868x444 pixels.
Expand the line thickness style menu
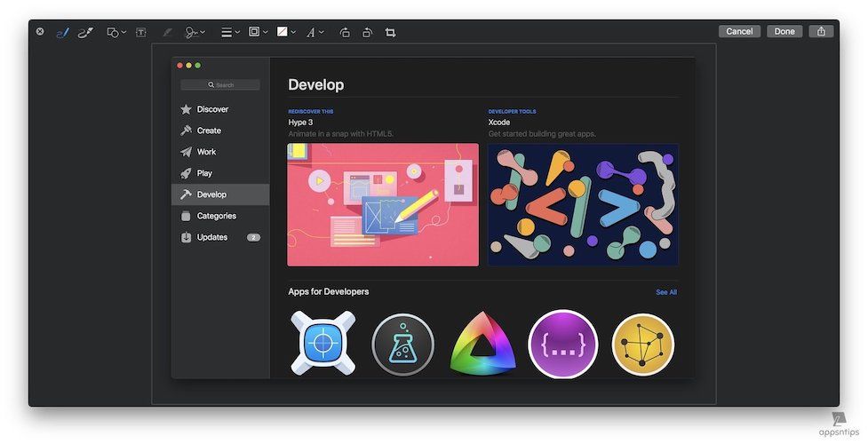pos(229,32)
